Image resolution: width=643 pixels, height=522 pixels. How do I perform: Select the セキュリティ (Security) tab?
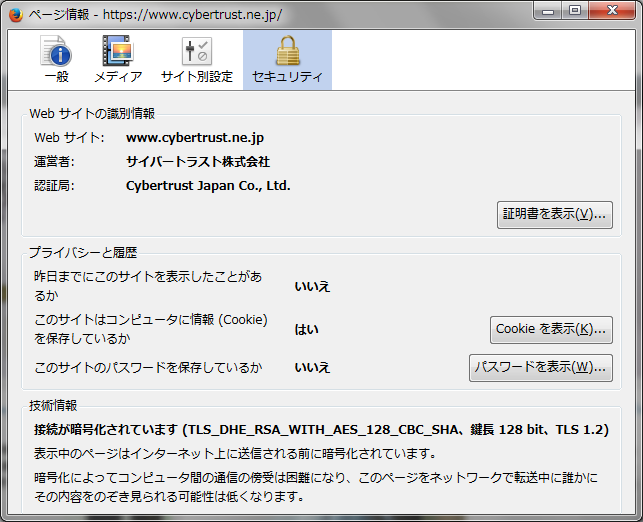(287, 59)
